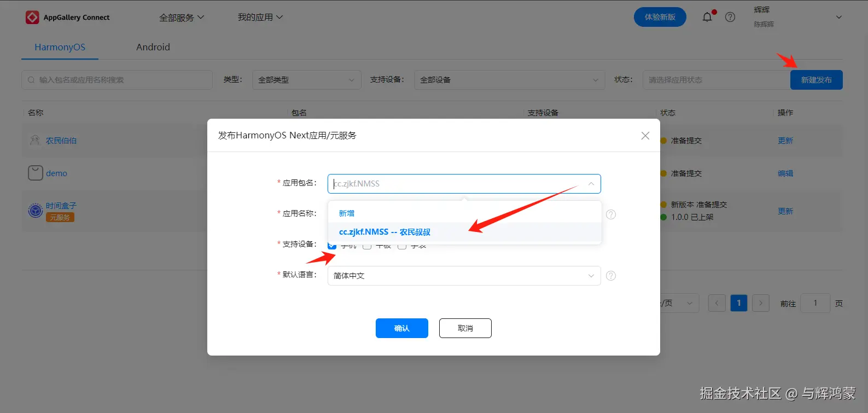Viewport: 868px width, 413px height.
Task: Click 编辑 in the demo row
Action: 785,173
